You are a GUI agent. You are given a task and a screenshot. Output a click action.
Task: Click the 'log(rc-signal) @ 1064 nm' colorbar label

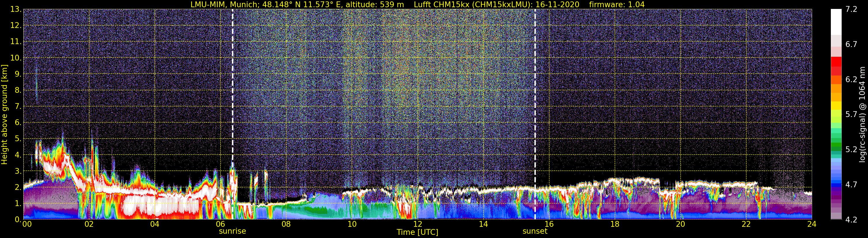point(863,114)
